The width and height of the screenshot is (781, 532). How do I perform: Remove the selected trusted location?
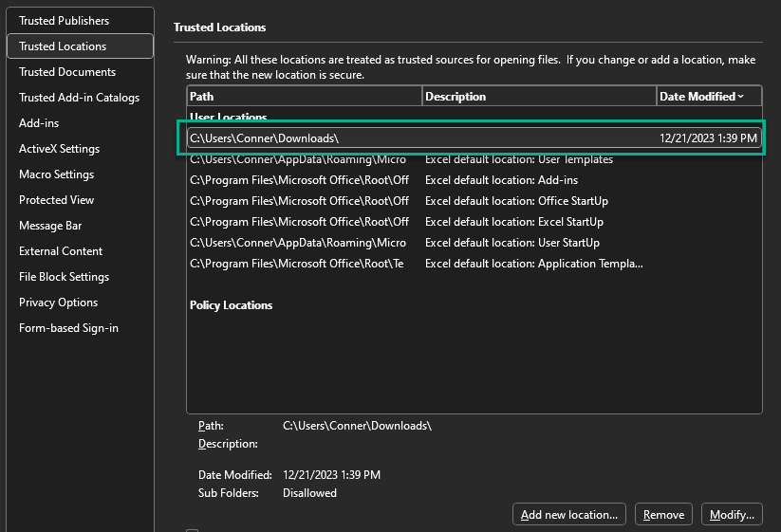pos(663,515)
